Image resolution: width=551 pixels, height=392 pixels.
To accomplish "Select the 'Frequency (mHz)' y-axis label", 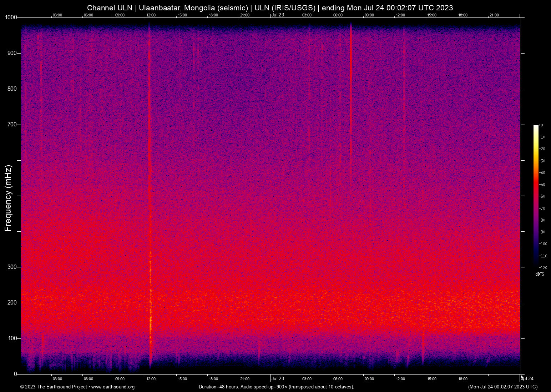I will coord(8,198).
